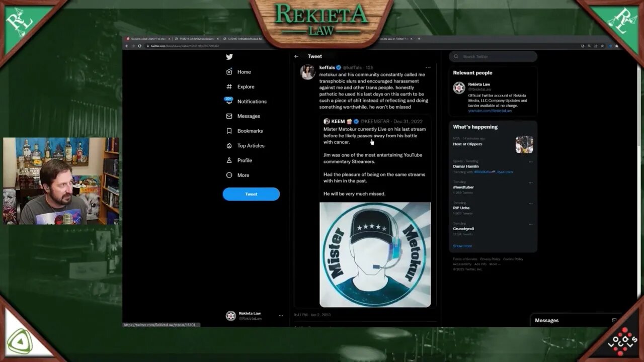Open options for Damar Hamlin trend
Image resolution: width=644 pixels, height=362 pixels.
click(530, 162)
